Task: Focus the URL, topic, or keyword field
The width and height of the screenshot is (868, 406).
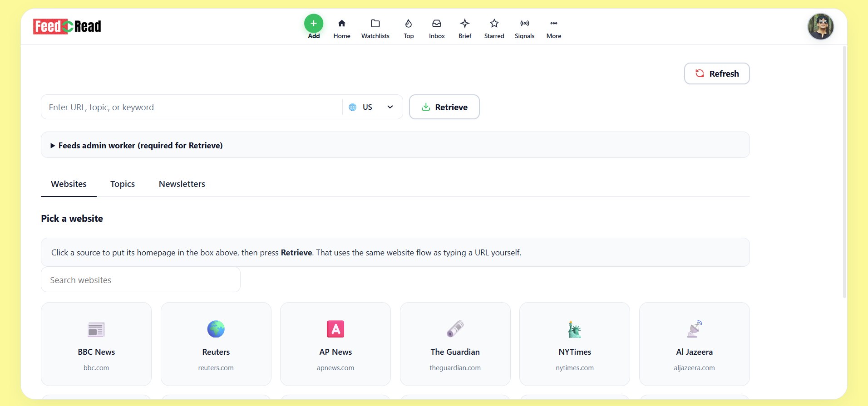Action: click(192, 107)
